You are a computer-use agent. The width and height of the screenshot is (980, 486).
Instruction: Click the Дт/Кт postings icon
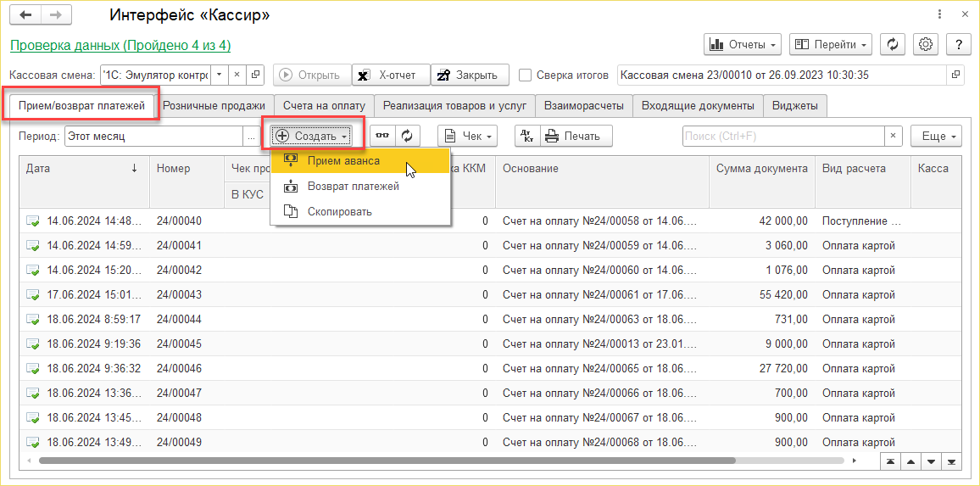point(526,136)
